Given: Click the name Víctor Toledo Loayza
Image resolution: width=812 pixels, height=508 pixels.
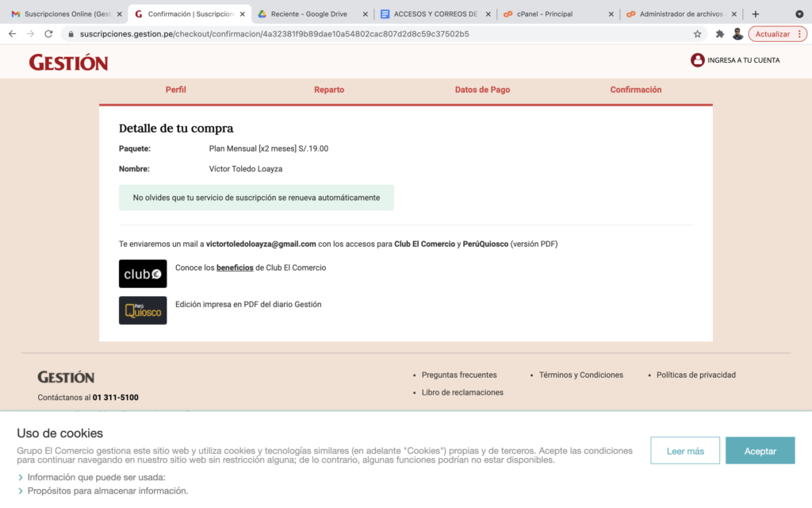Looking at the screenshot, I should click(x=246, y=169).
